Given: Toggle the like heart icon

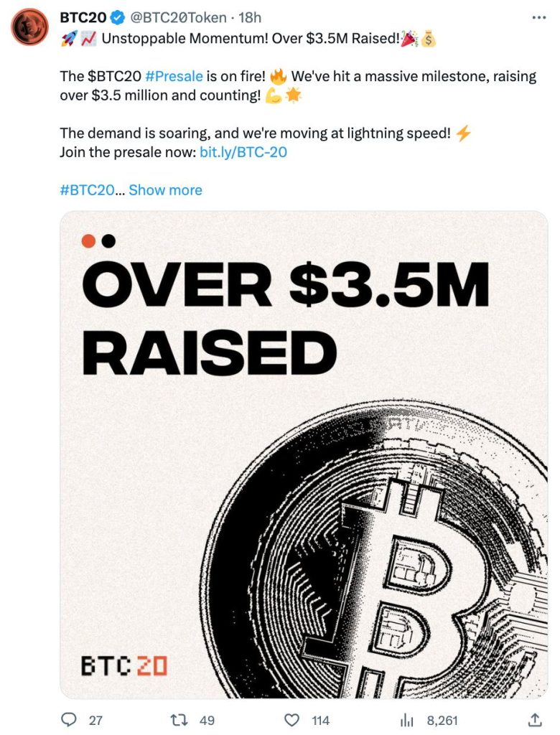Looking at the screenshot, I should [x=291, y=719].
